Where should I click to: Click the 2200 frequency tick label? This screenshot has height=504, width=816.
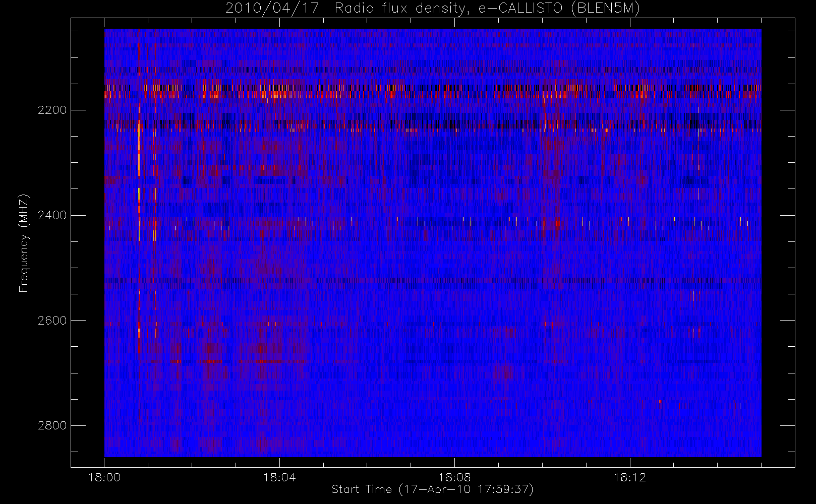tap(52, 110)
